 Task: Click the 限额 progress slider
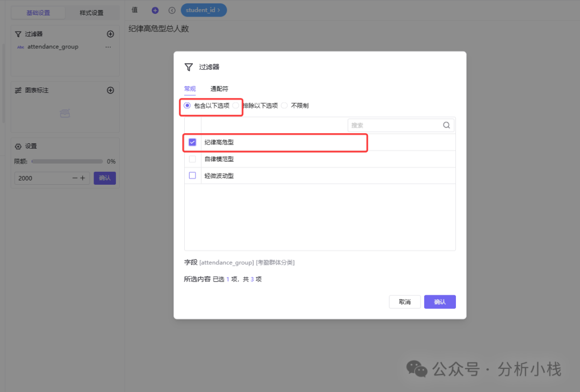(x=67, y=162)
